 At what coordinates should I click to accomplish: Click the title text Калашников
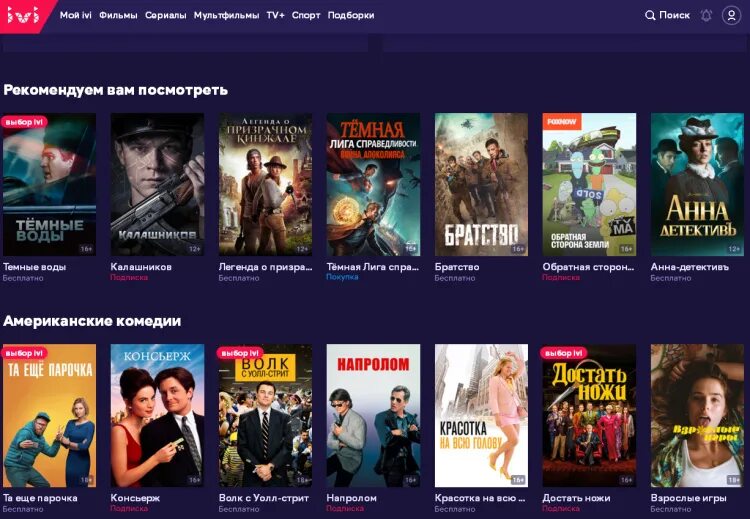141,267
